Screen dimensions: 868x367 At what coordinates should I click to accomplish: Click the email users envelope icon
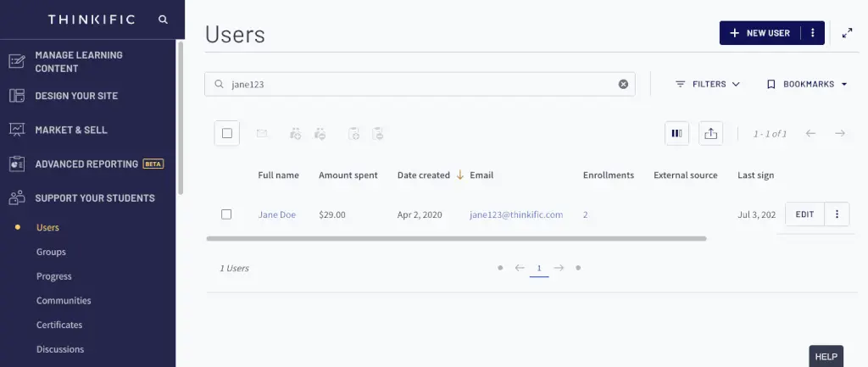coord(262,133)
